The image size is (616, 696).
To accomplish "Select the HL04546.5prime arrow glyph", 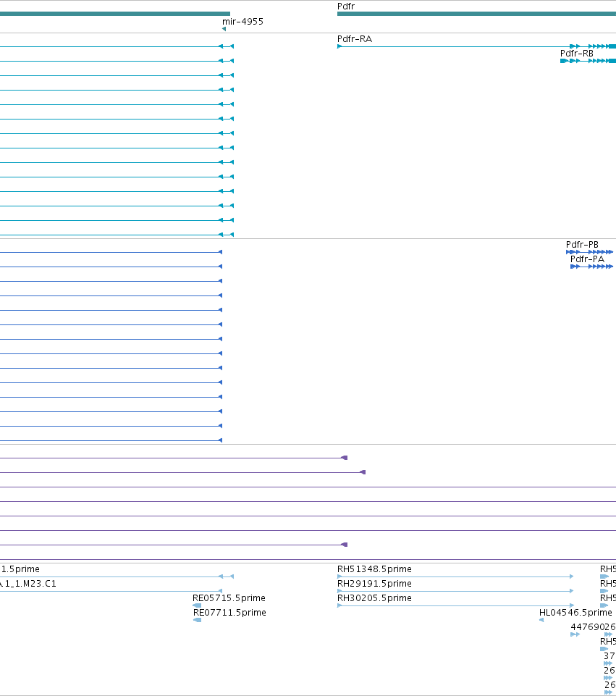I will (x=541, y=620).
